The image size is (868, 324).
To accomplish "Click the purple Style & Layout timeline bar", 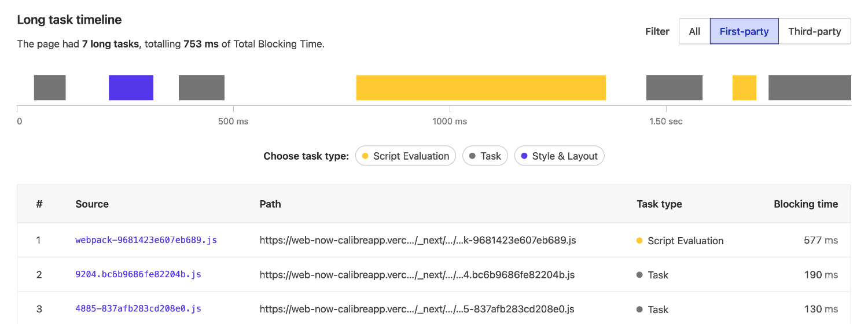I will 131,88.
